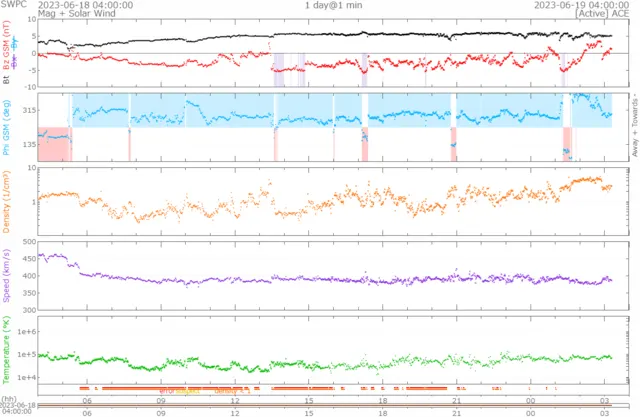The height and width of the screenshot is (417, 640).
Task: Click the 5 tick on the Bz axis
Action: click(x=33, y=36)
